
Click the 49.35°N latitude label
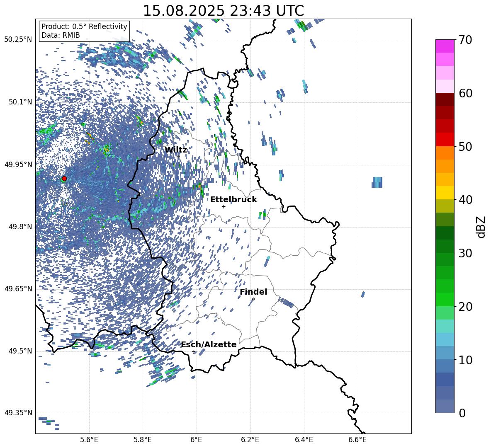(x=18, y=413)
